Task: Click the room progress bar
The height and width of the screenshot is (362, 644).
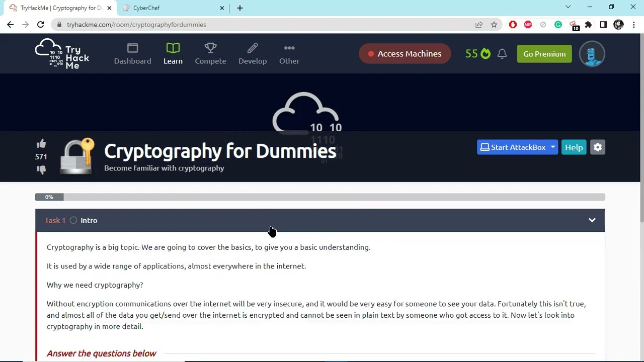Action: [x=320, y=197]
